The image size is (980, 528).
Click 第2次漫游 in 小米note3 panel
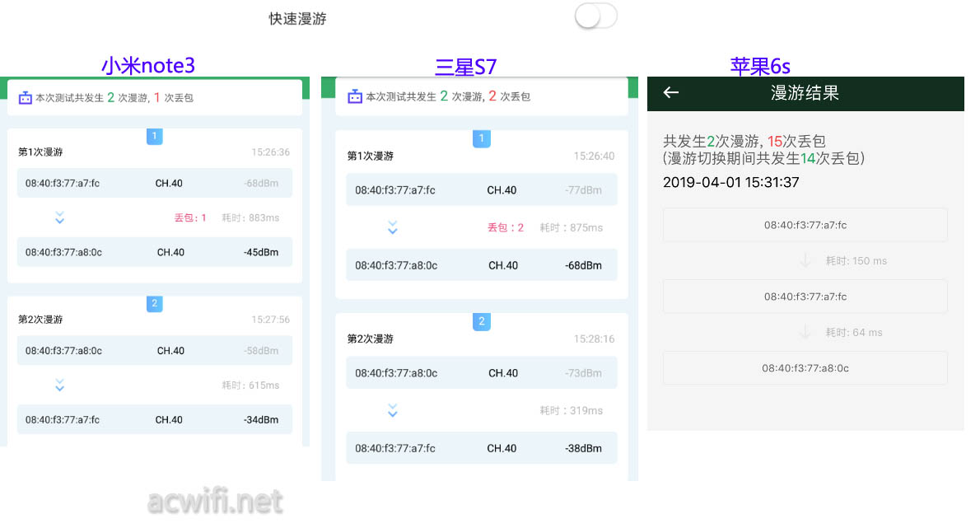click(x=40, y=320)
